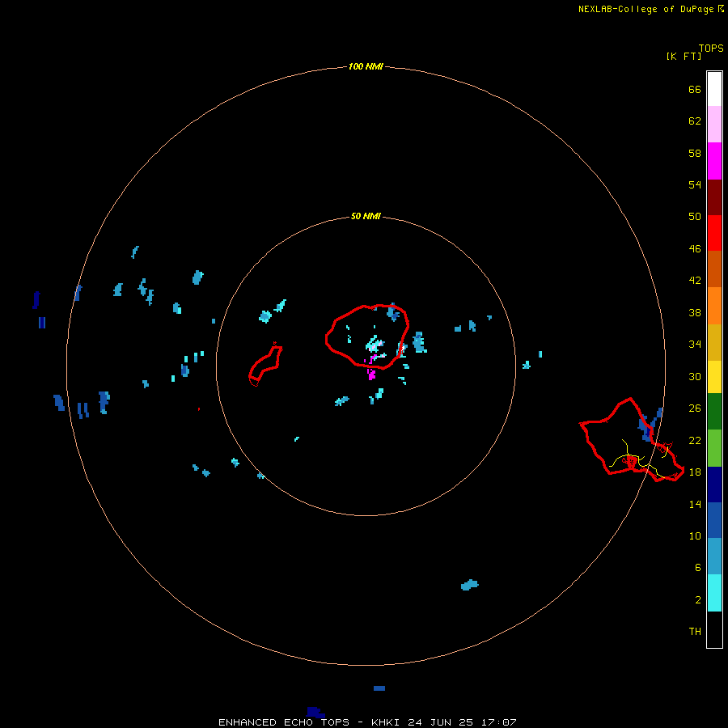Click the legend value 58

[x=695, y=153]
